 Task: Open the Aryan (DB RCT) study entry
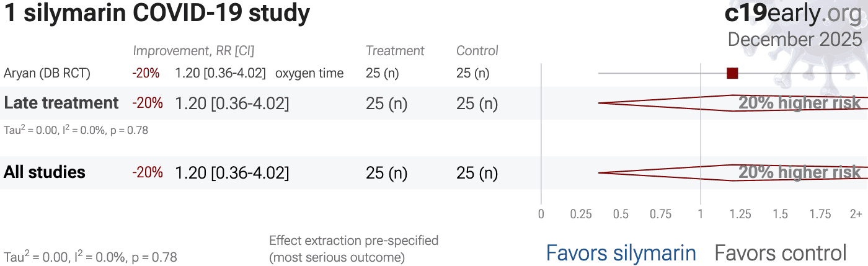click(x=47, y=73)
